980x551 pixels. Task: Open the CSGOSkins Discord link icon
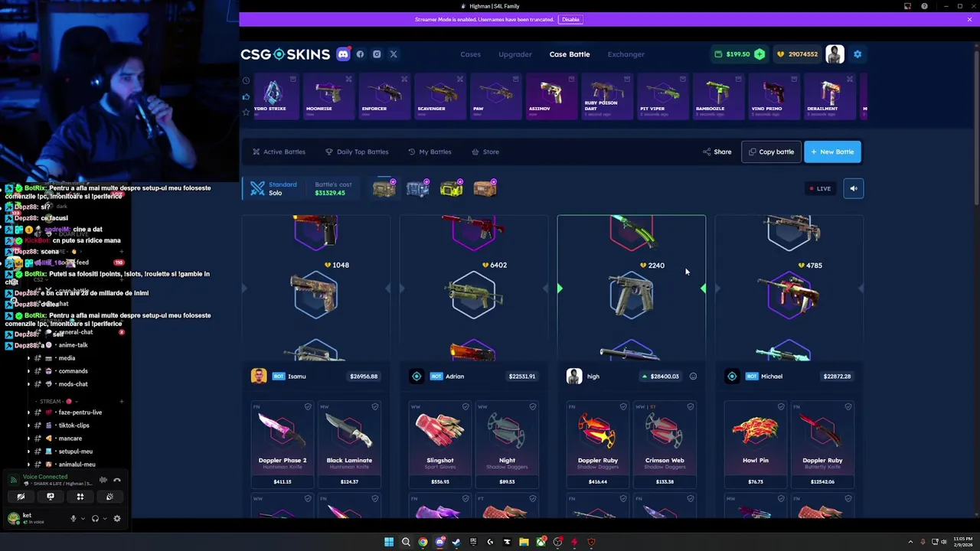[x=343, y=54]
